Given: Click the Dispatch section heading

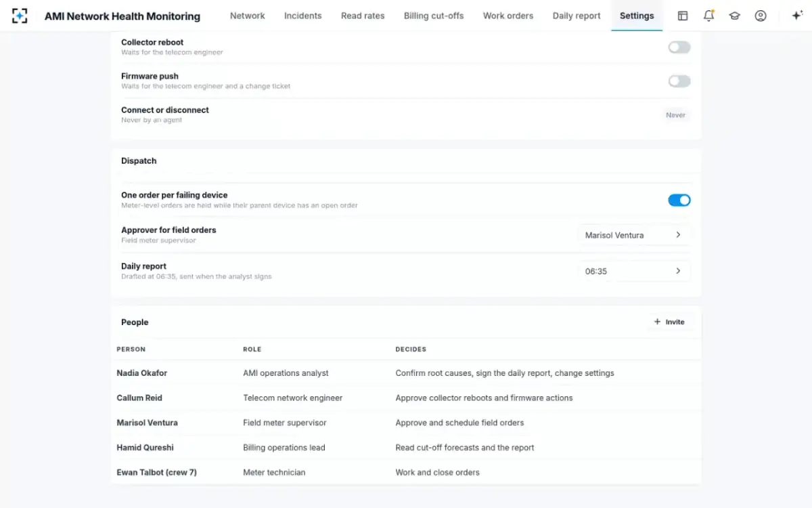Looking at the screenshot, I should click(x=139, y=161).
